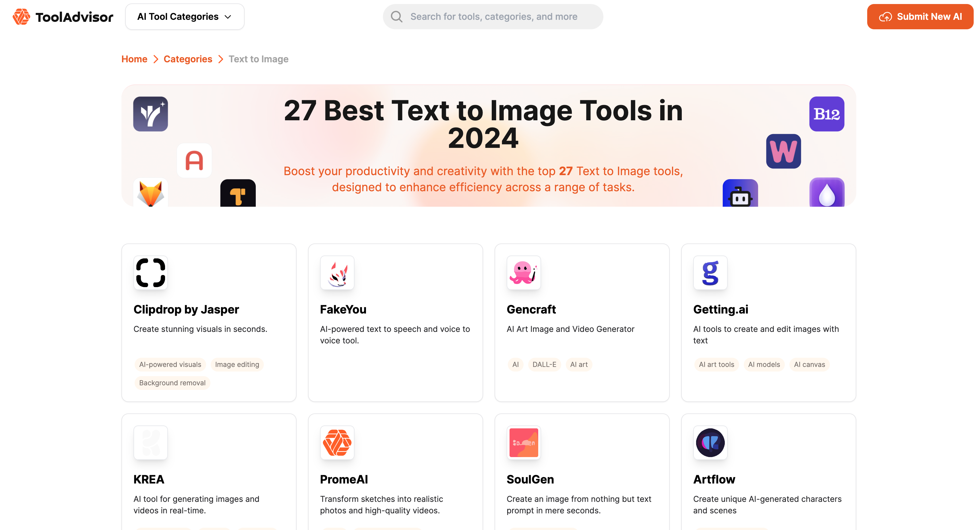Expand the AI Tool Categories dropdown
980x530 pixels.
(185, 17)
